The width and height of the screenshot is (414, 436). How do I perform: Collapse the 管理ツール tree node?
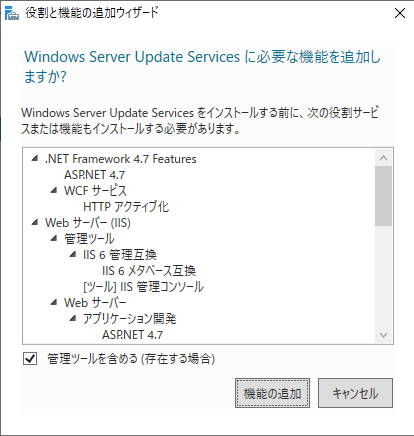pos(54,238)
